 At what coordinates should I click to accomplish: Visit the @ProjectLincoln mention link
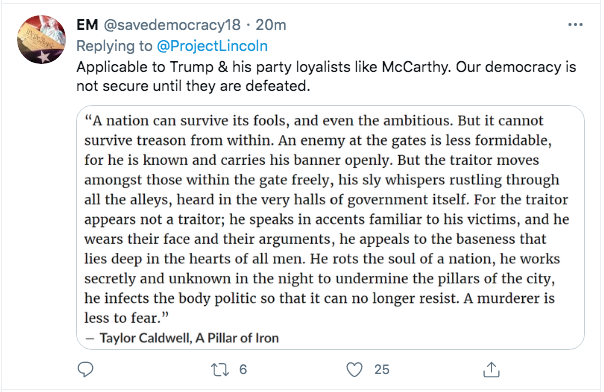tap(212, 46)
